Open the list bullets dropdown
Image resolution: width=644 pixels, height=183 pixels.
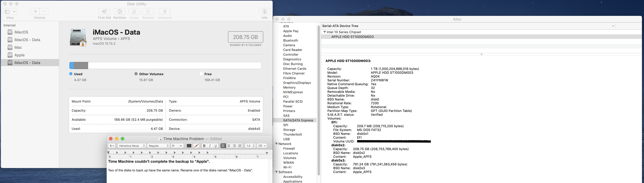pos(262,146)
